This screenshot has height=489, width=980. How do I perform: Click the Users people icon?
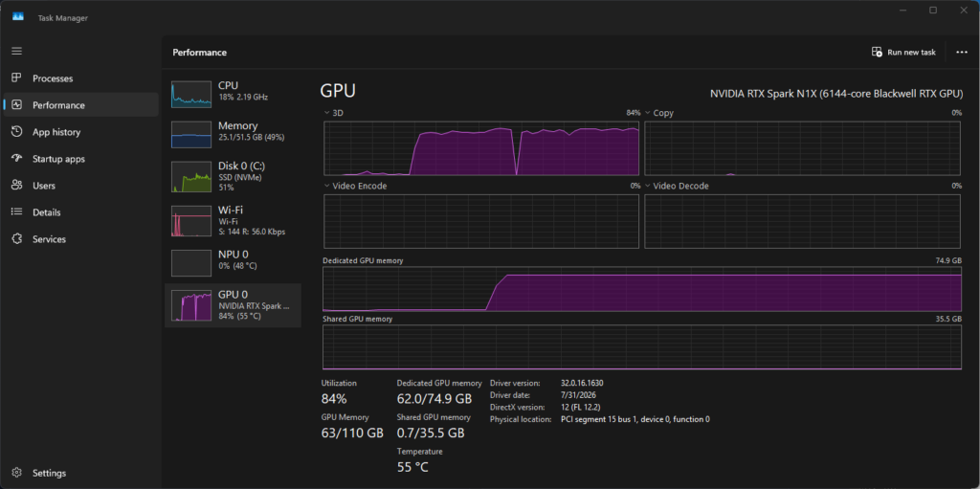click(x=17, y=186)
